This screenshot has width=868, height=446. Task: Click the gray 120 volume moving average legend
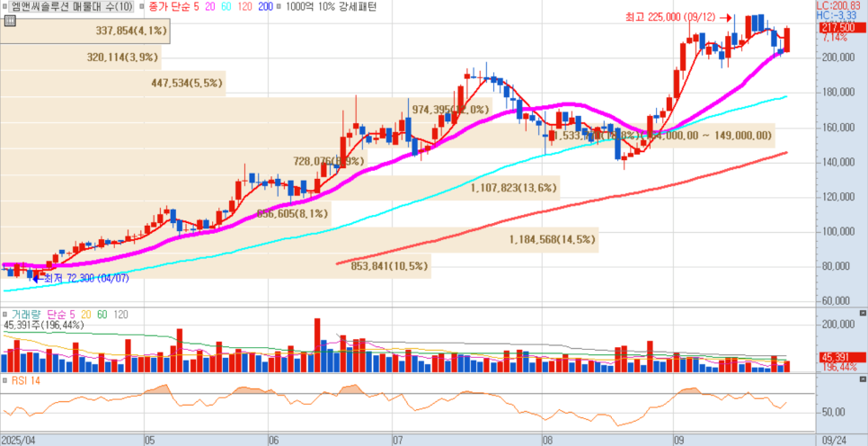120,315
